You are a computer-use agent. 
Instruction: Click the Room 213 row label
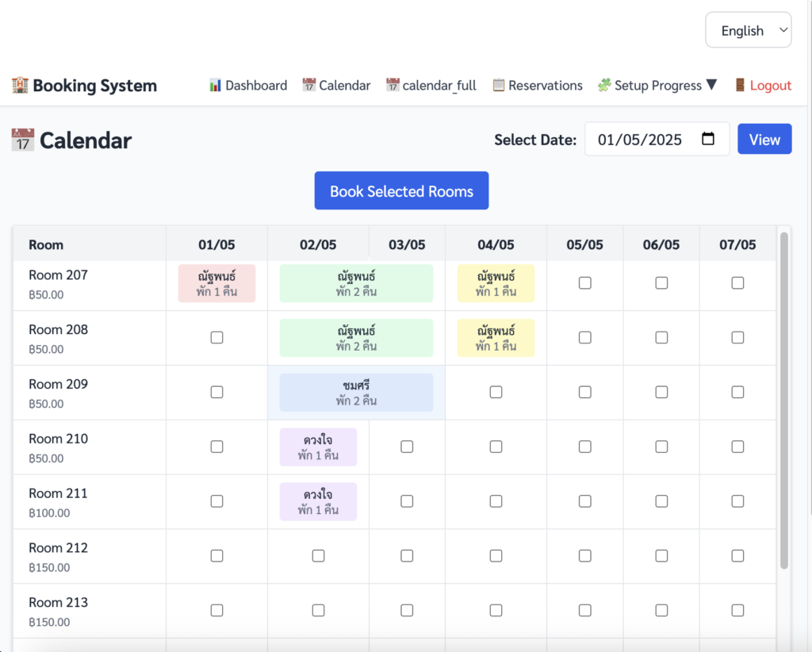tap(58, 602)
